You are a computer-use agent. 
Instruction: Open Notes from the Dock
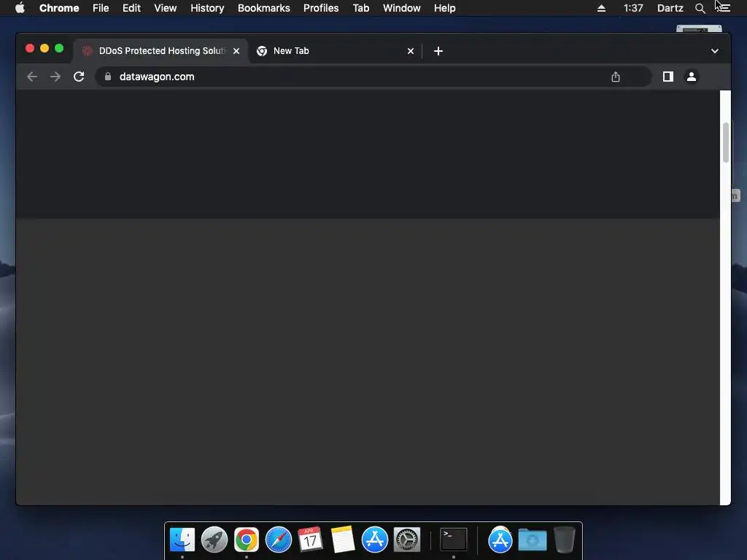[343, 540]
